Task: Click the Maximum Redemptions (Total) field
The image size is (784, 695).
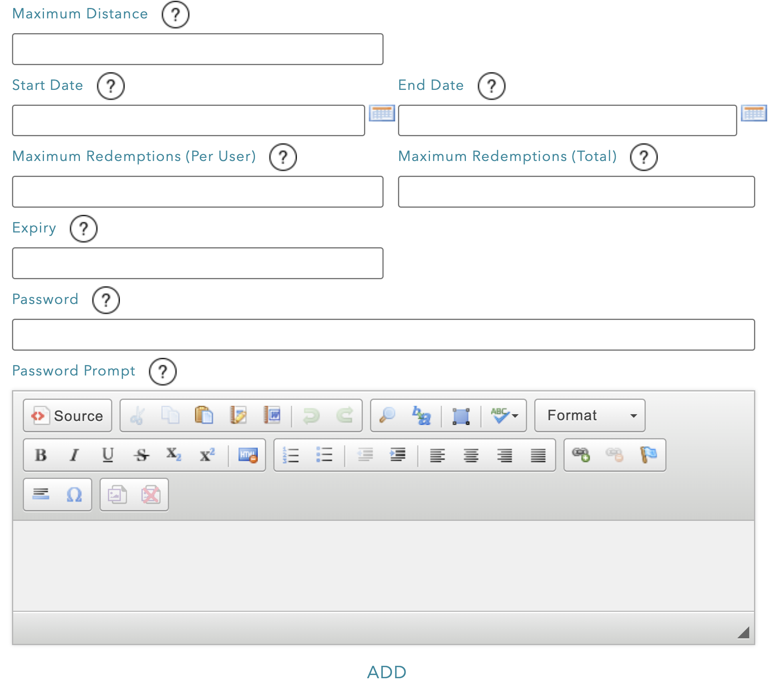Action: 576,192
